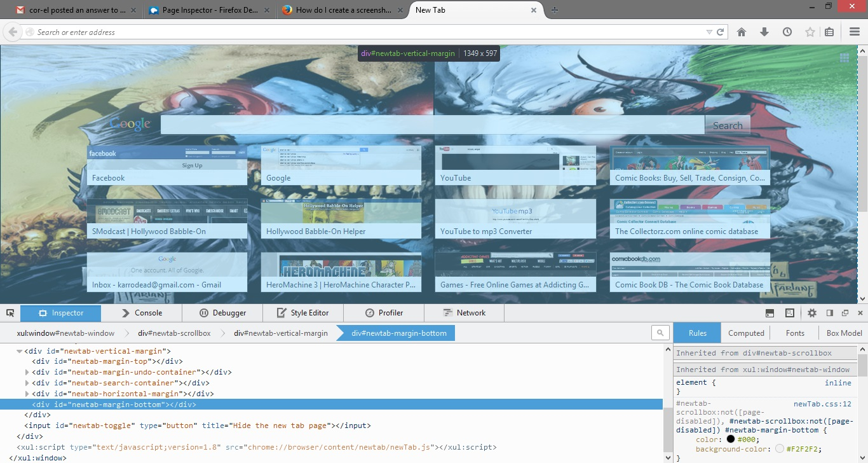868x463 pixels.
Task: Open the Profiler devtools tab
Action: 384,313
